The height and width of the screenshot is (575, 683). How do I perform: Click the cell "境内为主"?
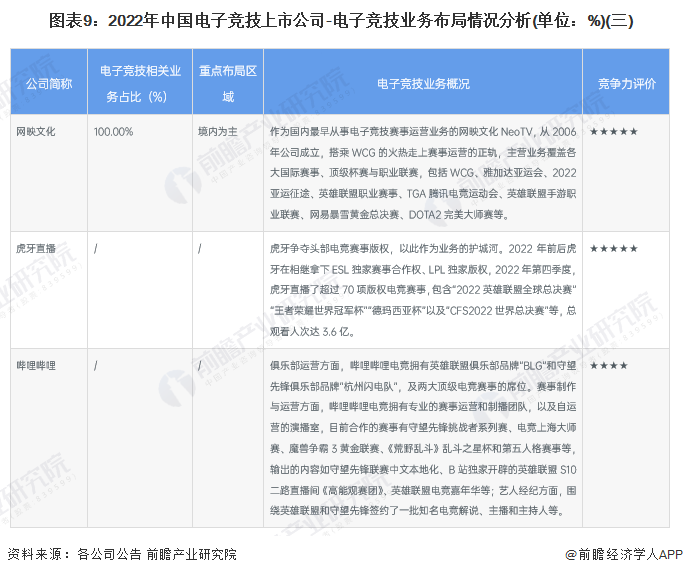pyautogui.click(x=218, y=132)
